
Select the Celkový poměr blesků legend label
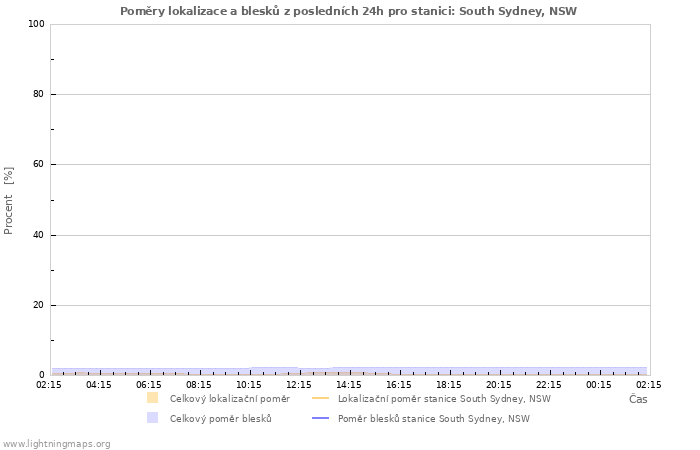pos(220,418)
